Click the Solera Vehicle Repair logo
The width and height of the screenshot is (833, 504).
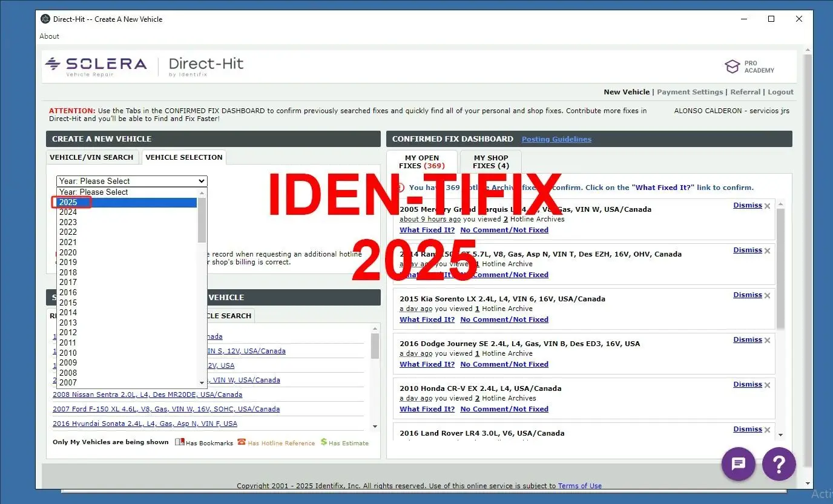click(x=96, y=66)
